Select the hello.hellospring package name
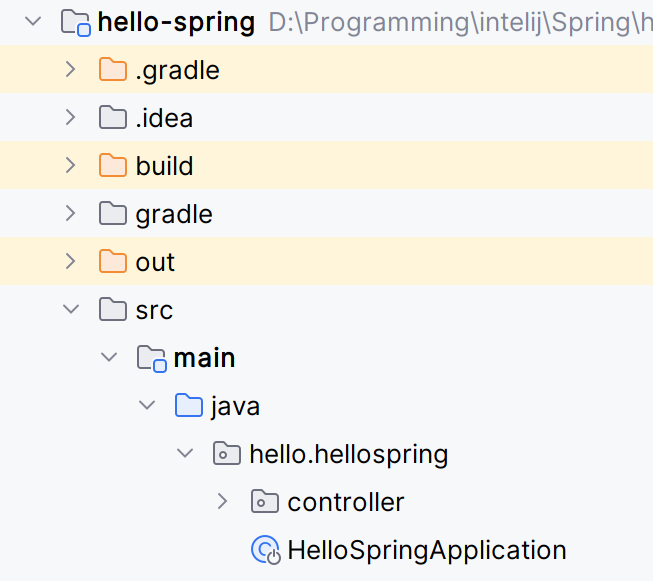The height and width of the screenshot is (581, 653). [348, 454]
